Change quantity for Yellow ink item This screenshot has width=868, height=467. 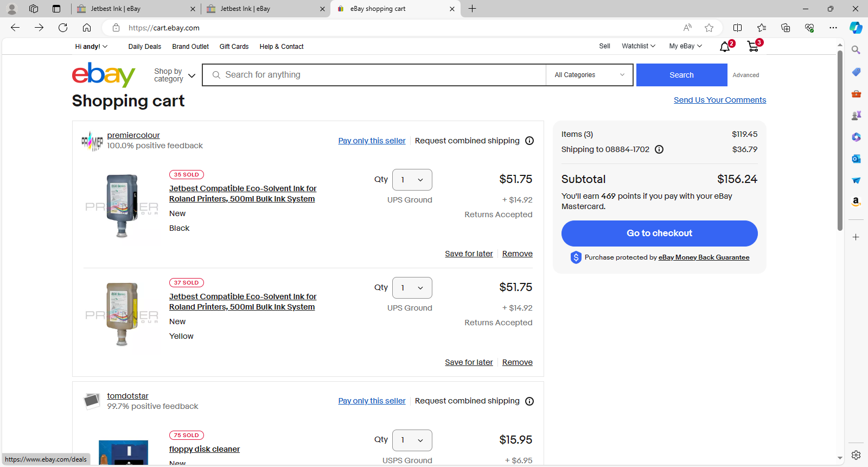[412, 288]
